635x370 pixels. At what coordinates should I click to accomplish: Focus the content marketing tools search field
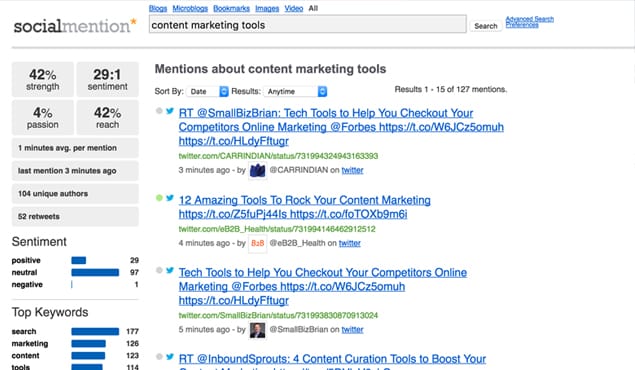(308, 25)
